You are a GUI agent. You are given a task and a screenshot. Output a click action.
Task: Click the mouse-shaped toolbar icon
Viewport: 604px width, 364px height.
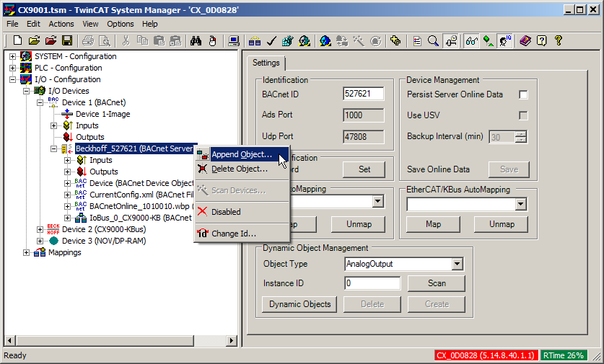[x=212, y=40]
